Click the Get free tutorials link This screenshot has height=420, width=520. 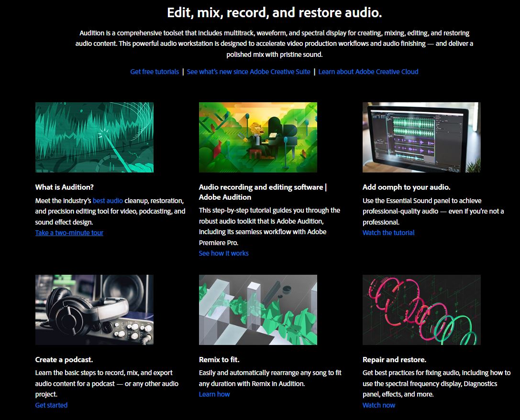pos(154,71)
